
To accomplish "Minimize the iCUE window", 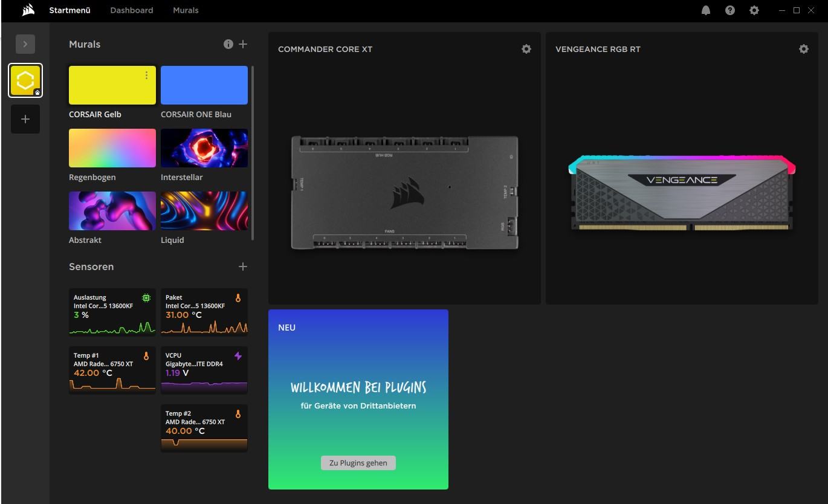I will click(x=783, y=10).
